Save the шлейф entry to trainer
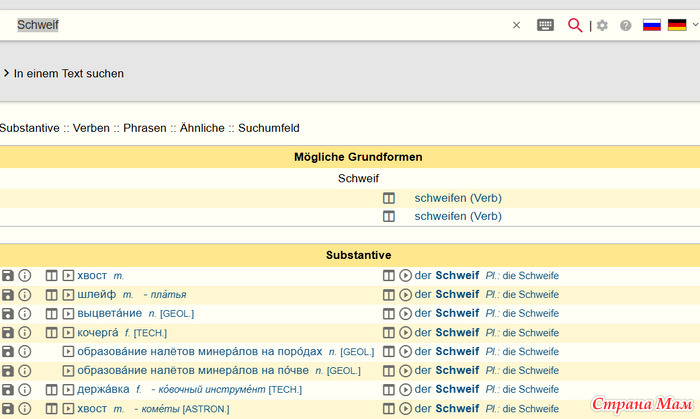Viewport: 700px width, 419px height. click(x=8, y=295)
